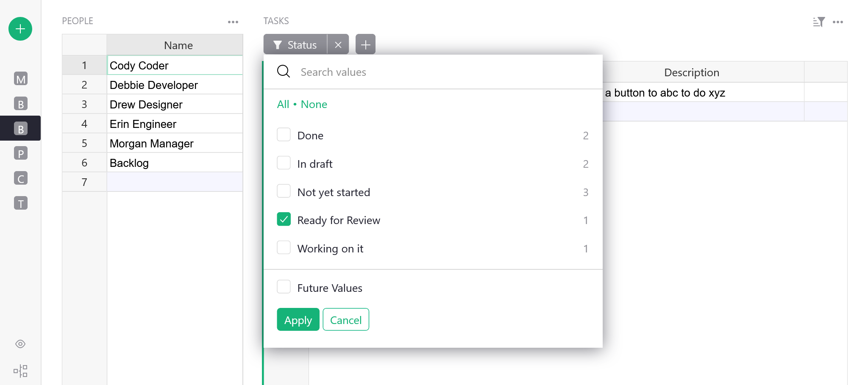Open the page marked M in sidebar
This screenshot has height=385, width=868.
pyautogui.click(x=20, y=79)
